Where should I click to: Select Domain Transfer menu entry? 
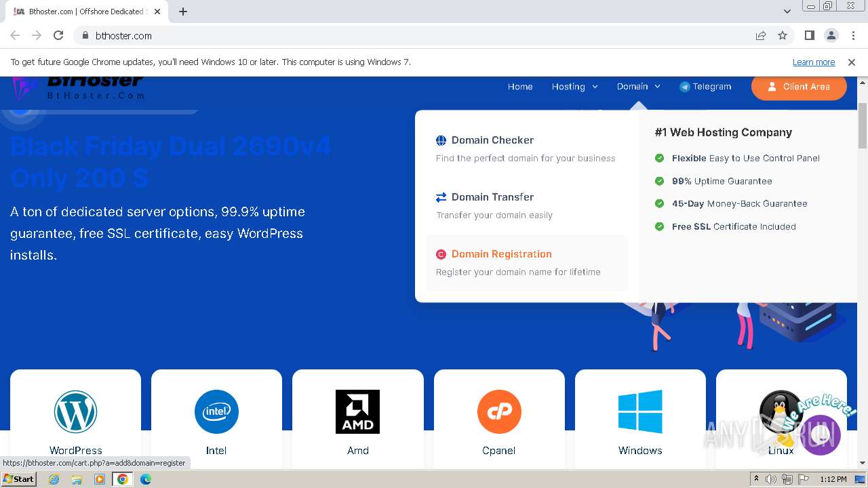coord(526,205)
